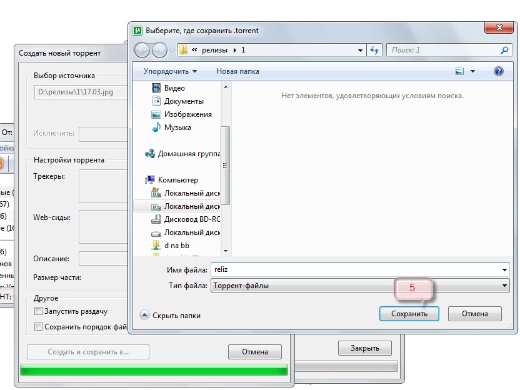520x390 pixels.
Task: Click the Компьютер icon in navigation tree
Action: (x=150, y=180)
